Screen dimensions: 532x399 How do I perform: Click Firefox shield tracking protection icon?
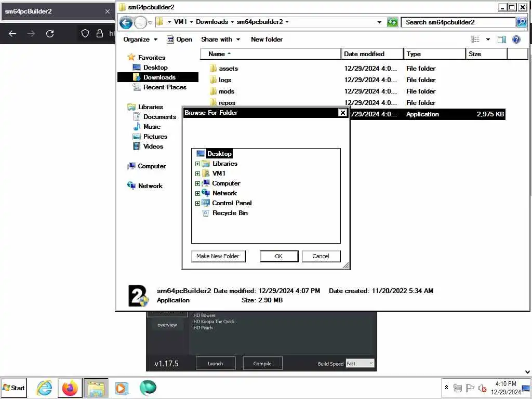85,33
